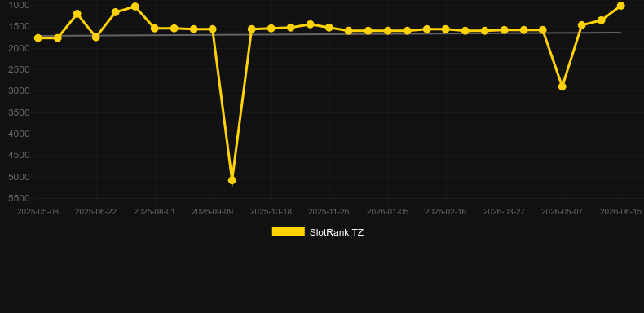
Task: Click the 2025-06-22 x-axis date label
Action: tap(95, 212)
